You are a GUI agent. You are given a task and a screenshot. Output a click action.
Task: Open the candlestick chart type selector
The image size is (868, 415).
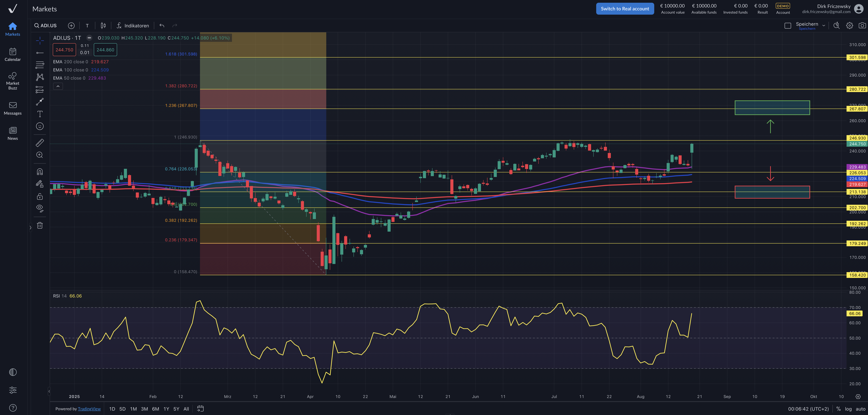click(x=103, y=26)
